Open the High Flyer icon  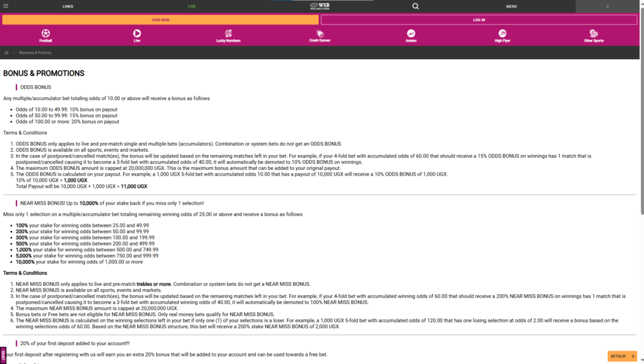pos(502,34)
